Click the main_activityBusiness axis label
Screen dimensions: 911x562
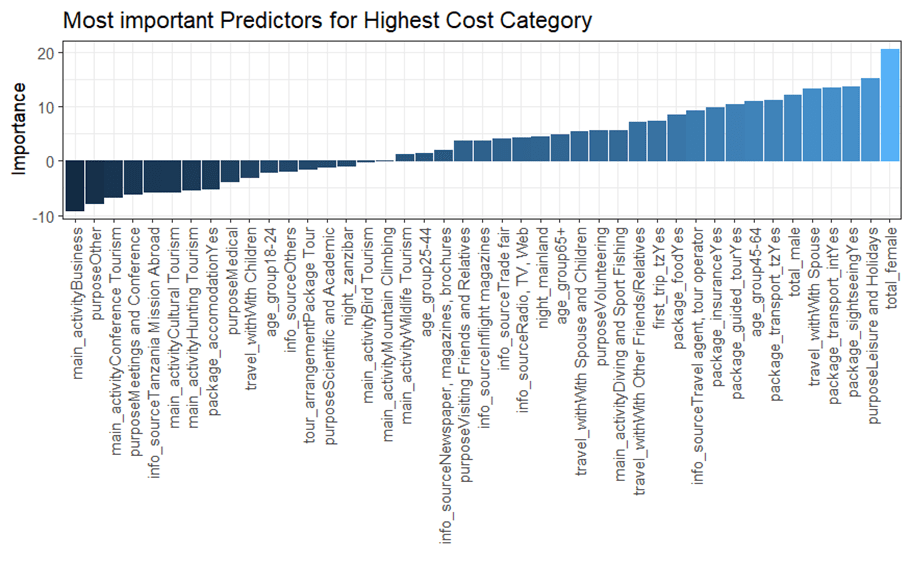coord(76,300)
